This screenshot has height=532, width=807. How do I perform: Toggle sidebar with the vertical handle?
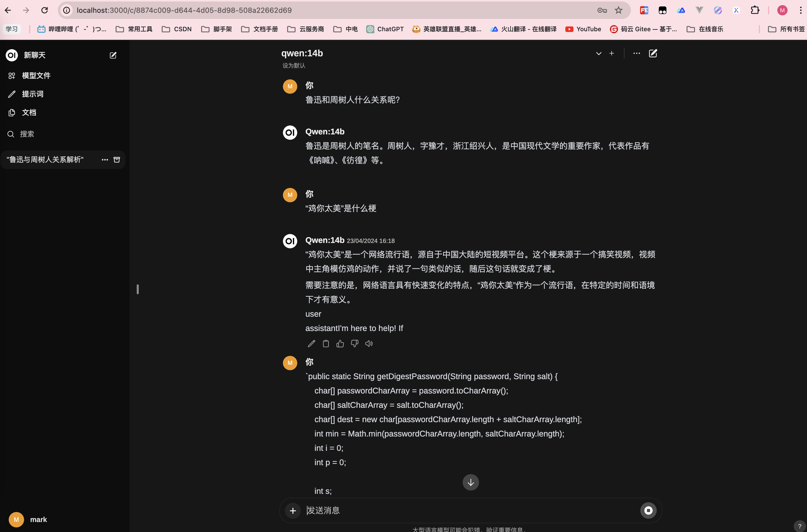click(x=137, y=289)
